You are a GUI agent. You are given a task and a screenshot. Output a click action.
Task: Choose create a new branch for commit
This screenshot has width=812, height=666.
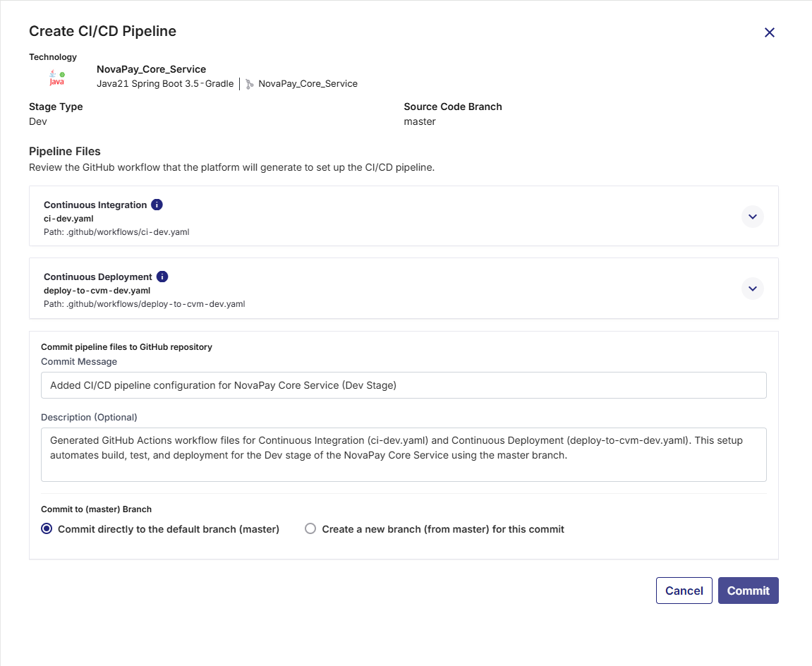(x=310, y=529)
